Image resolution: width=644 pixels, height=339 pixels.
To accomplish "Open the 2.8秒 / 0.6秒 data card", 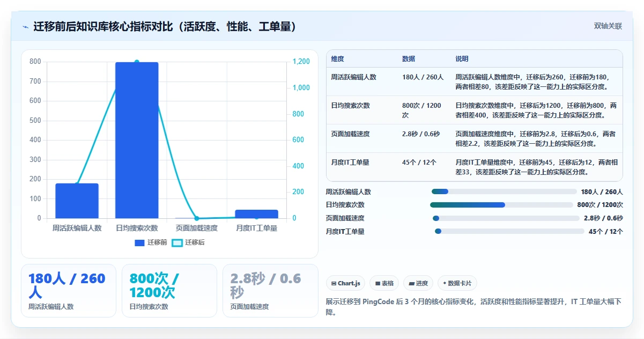I will click(x=270, y=291).
